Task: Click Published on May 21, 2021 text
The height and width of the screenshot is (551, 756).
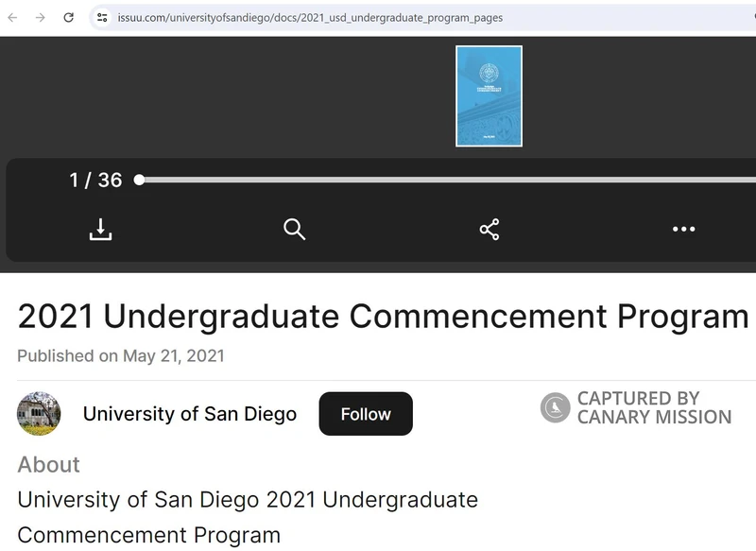Action: 121,355
